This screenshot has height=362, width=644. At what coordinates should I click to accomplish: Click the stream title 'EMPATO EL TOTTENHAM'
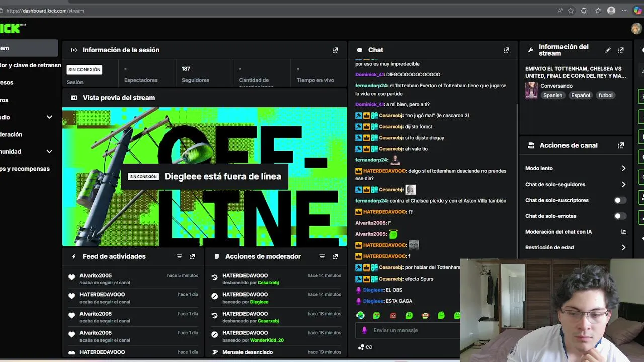(x=576, y=72)
